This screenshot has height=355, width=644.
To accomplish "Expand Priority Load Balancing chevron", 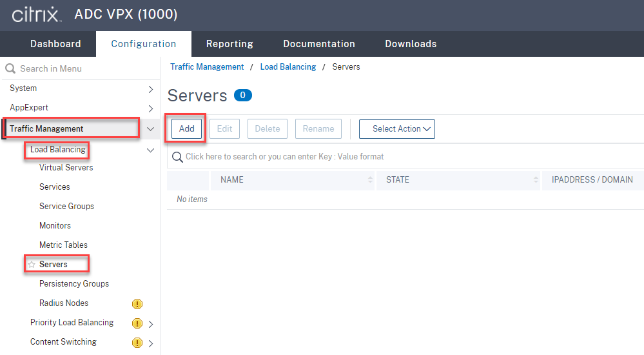I will click(151, 324).
